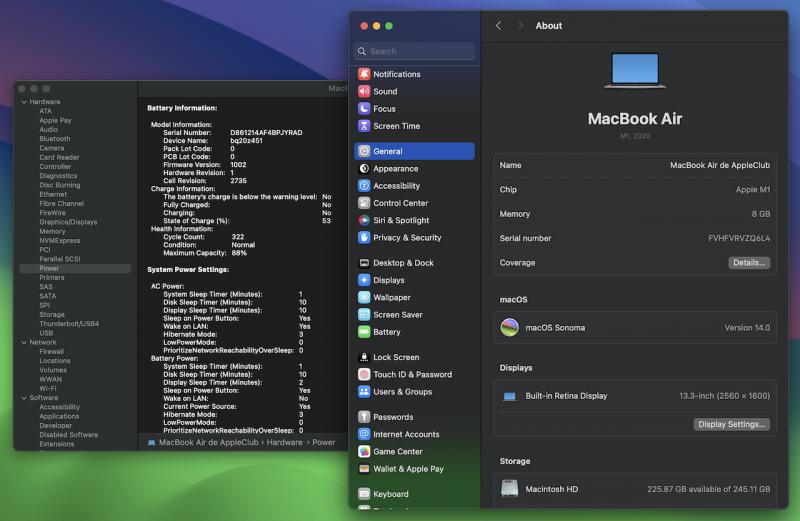This screenshot has width=800, height=521.
Task: Click the Serial number value FVHFVRVZQ6L4
Action: [x=739, y=238]
